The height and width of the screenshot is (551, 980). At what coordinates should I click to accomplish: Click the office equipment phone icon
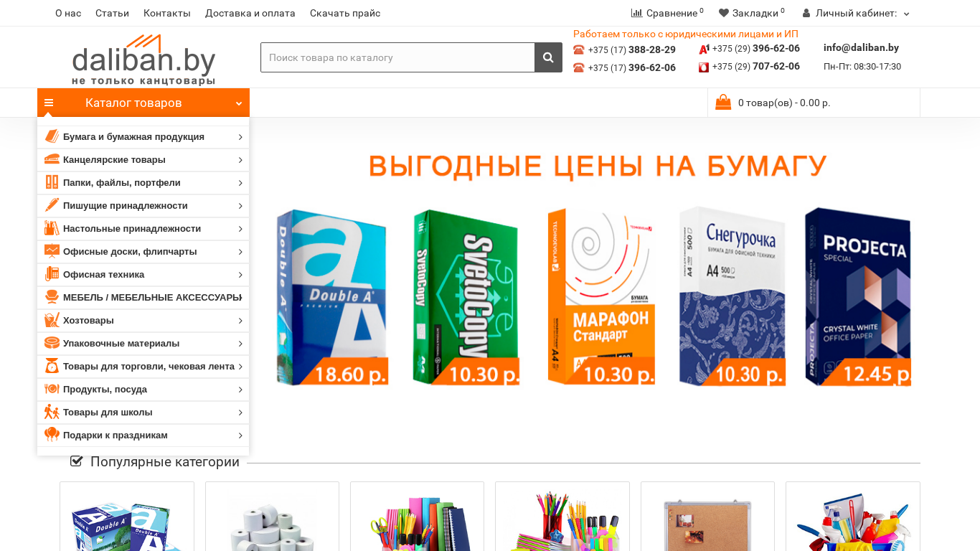[52, 274]
